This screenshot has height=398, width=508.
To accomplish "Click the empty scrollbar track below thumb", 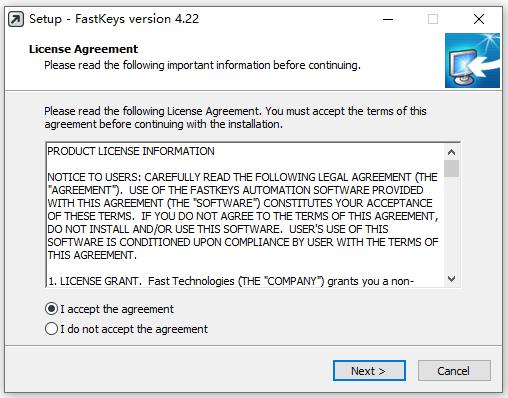I will click(x=452, y=224).
